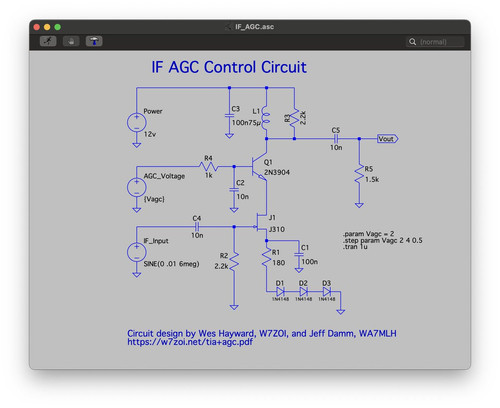Select resistor R3 symbol

click(294, 117)
